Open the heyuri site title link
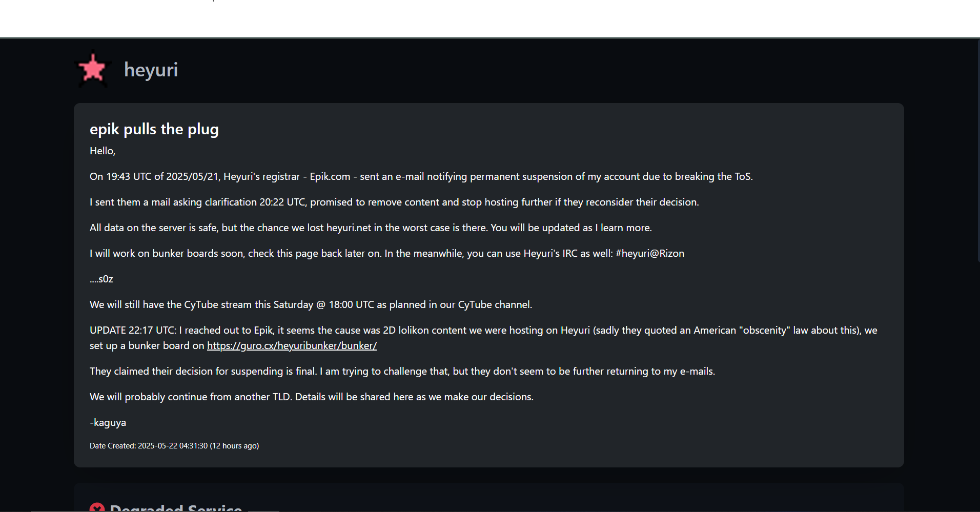 [x=151, y=70]
